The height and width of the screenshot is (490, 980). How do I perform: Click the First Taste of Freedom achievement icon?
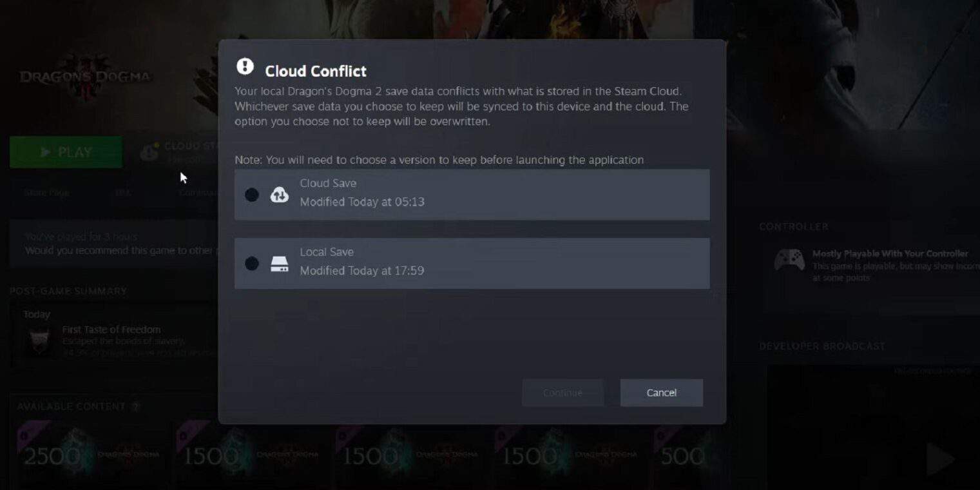[40, 341]
